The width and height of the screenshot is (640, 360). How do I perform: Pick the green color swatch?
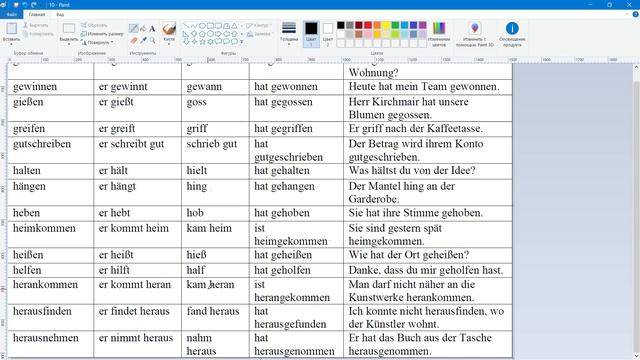[395, 25]
